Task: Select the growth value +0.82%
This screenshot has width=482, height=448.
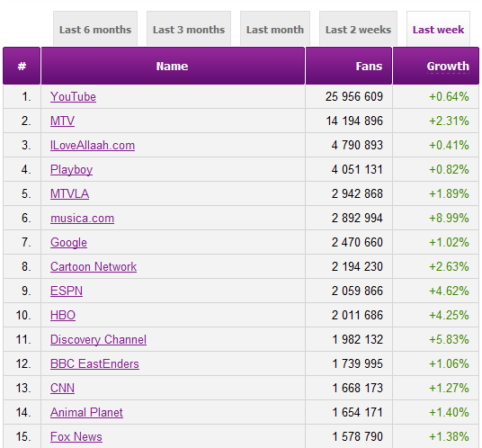Action: (x=449, y=169)
